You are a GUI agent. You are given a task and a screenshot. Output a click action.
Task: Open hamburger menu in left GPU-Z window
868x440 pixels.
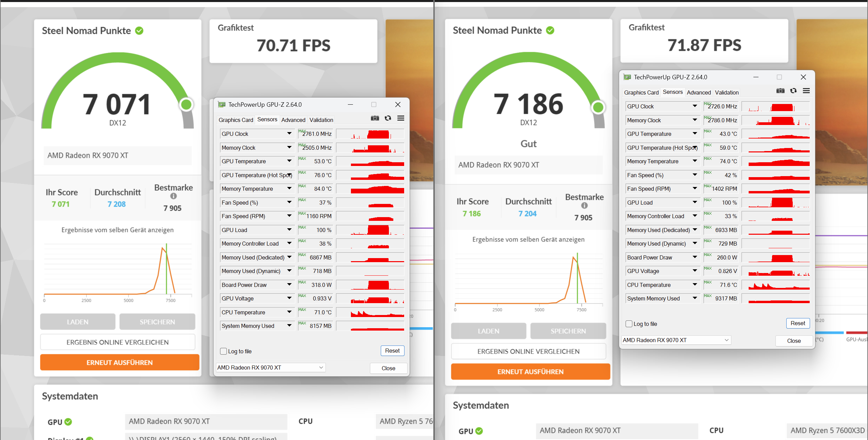coord(401,118)
